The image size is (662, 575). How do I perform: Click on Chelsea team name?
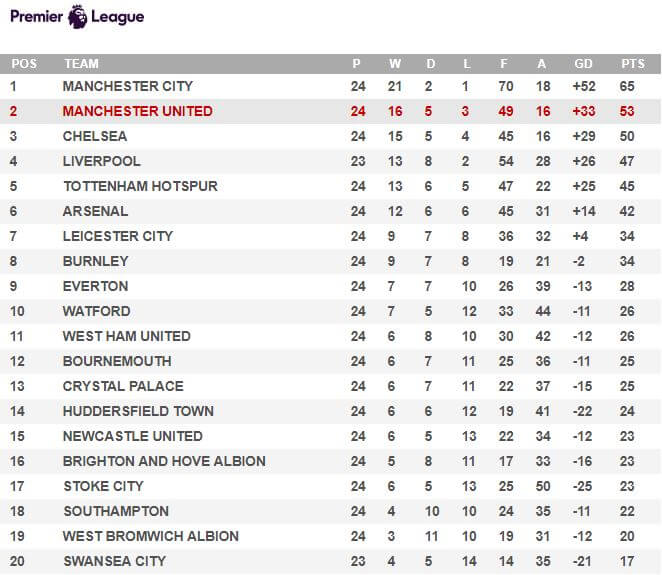(x=95, y=136)
